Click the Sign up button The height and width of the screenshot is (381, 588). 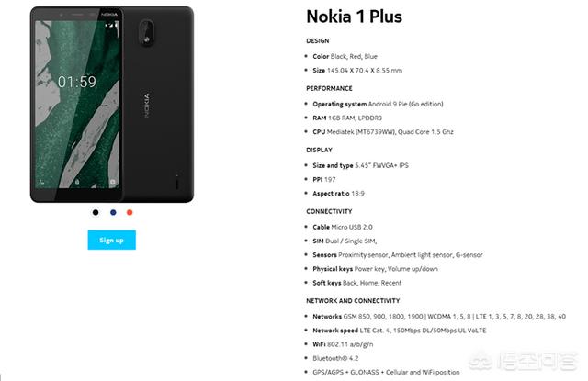pos(112,240)
